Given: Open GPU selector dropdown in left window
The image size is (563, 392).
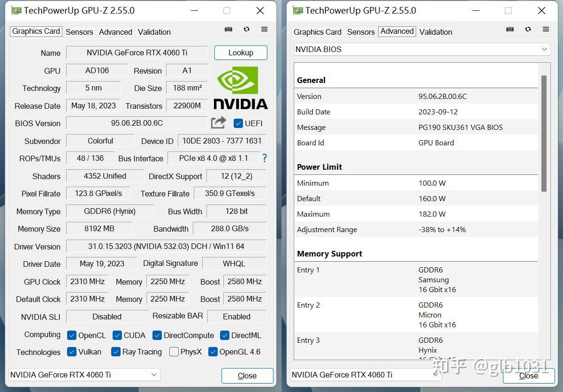Looking at the screenshot, I should pos(84,375).
